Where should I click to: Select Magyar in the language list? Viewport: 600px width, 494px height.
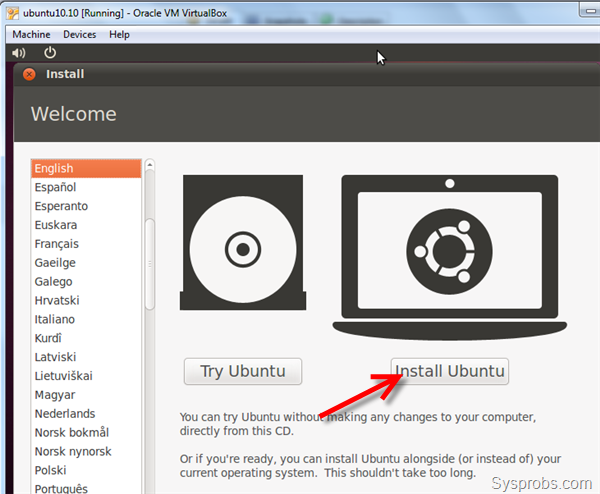[x=86, y=395]
